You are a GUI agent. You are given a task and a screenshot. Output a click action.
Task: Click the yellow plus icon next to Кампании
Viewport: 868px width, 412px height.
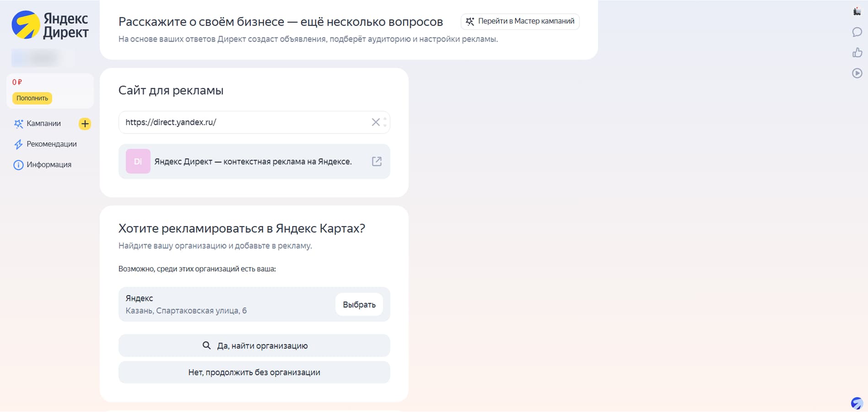tap(85, 123)
